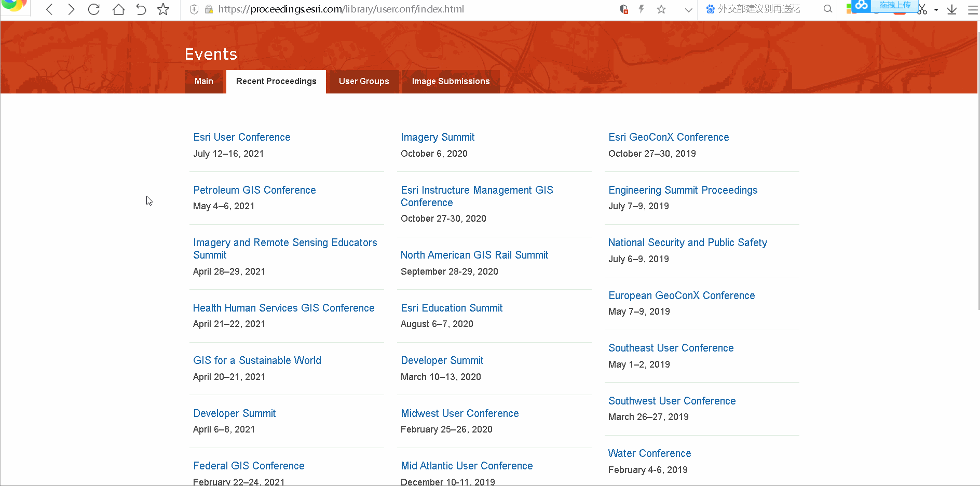The width and height of the screenshot is (980, 486).
Task: Switch to the Main tab
Action: pos(204,82)
